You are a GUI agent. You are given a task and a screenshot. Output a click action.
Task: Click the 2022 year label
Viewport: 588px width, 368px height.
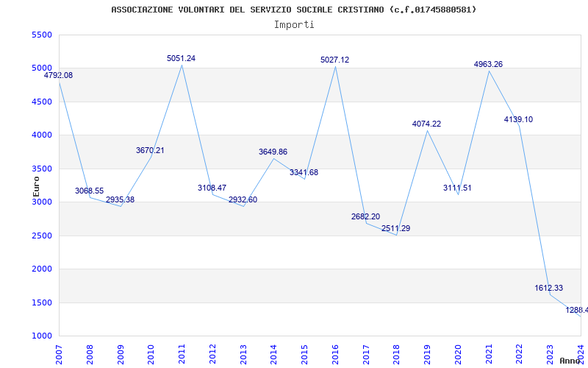[x=520, y=355]
